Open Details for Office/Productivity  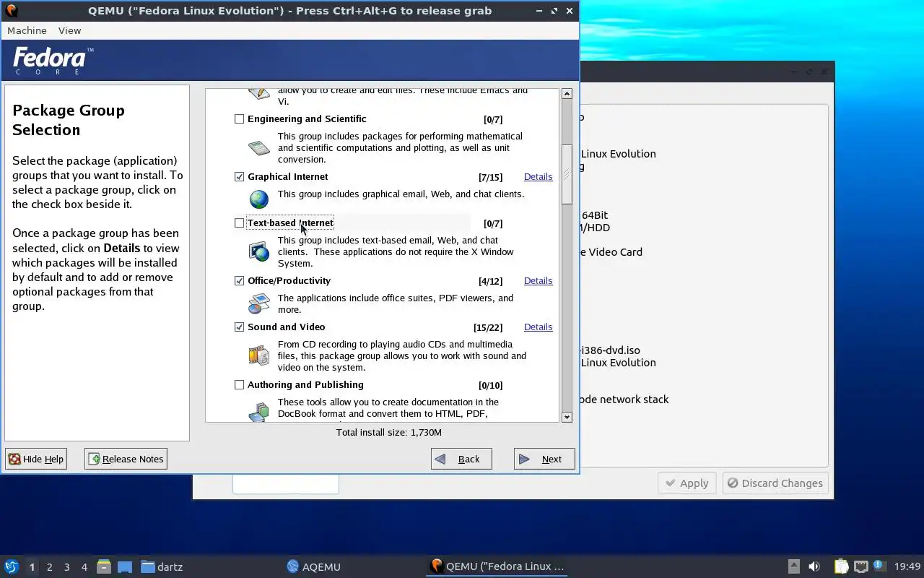[538, 281]
